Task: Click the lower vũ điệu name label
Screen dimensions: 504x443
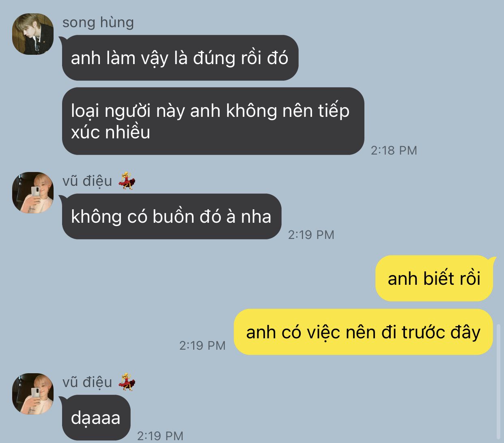Action: coord(87,382)
